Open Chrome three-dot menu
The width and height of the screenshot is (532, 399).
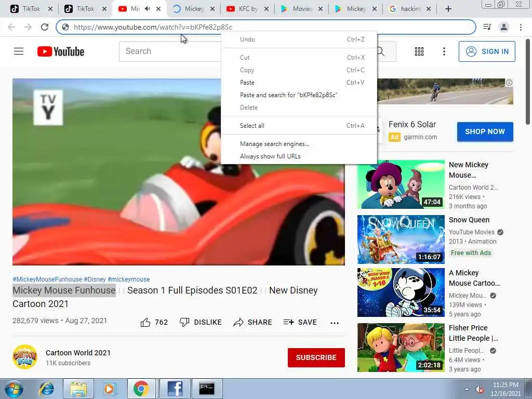coord(521,27)
